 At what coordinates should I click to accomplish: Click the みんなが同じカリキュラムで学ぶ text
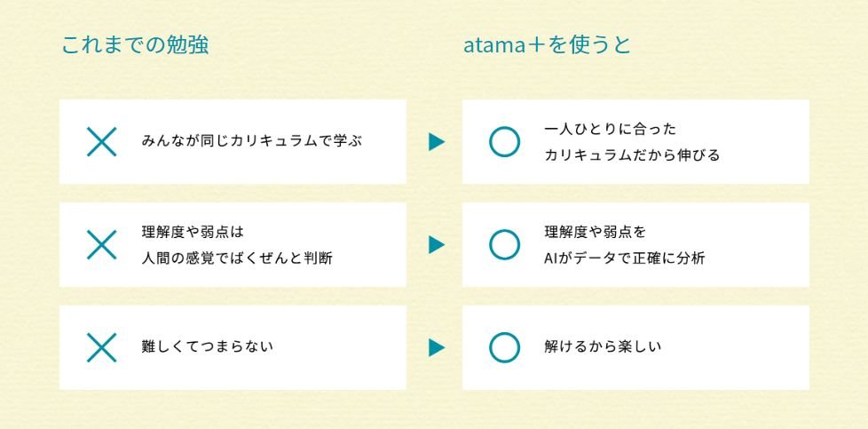(252, 141)
